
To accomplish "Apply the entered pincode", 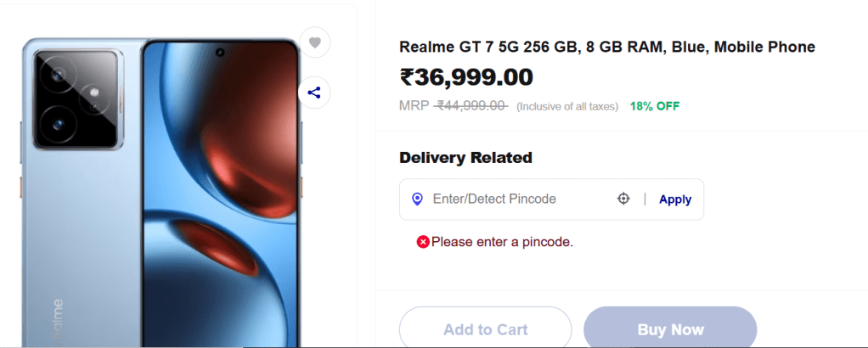I will point(675,199).
